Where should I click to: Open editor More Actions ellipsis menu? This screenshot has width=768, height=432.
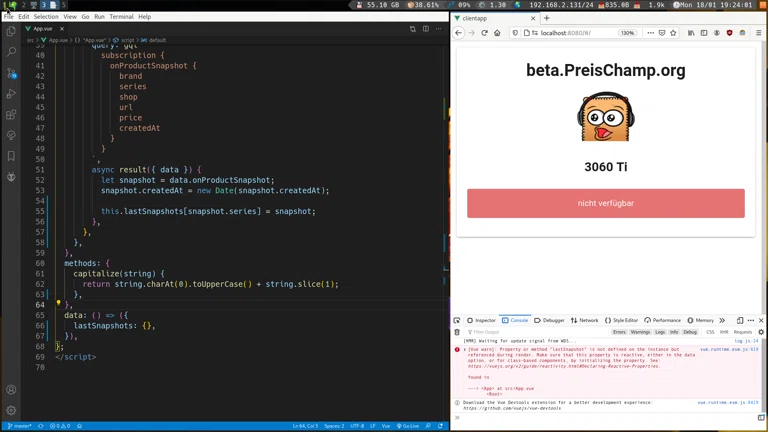pos(438,29)
